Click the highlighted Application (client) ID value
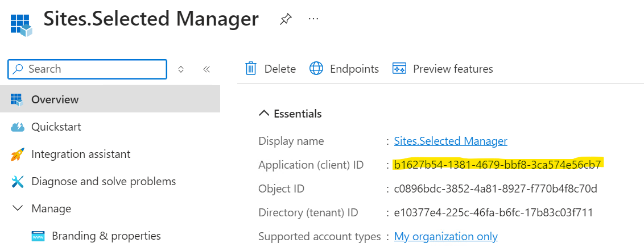The height and width of the screenshot is (247, 644). (x=497, y=165)
